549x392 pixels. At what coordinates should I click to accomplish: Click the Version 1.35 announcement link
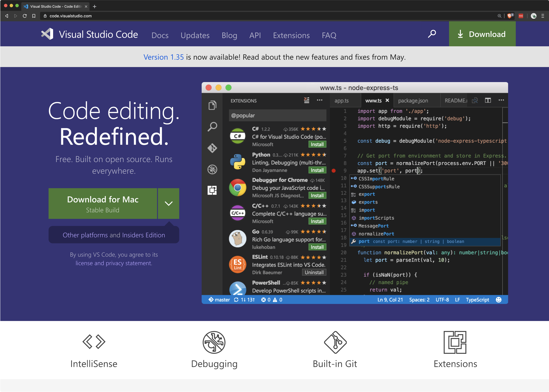click(163, 57)
